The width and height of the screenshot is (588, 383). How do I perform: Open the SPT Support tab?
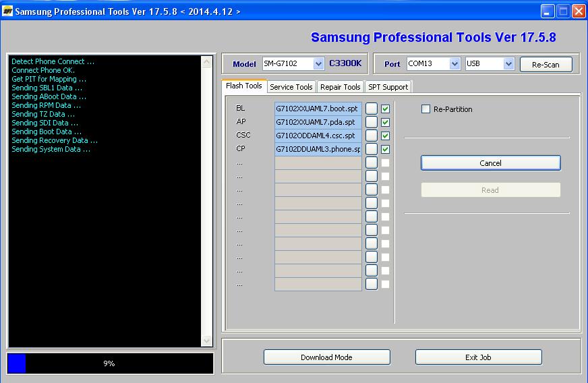click(x=388, y=87)
